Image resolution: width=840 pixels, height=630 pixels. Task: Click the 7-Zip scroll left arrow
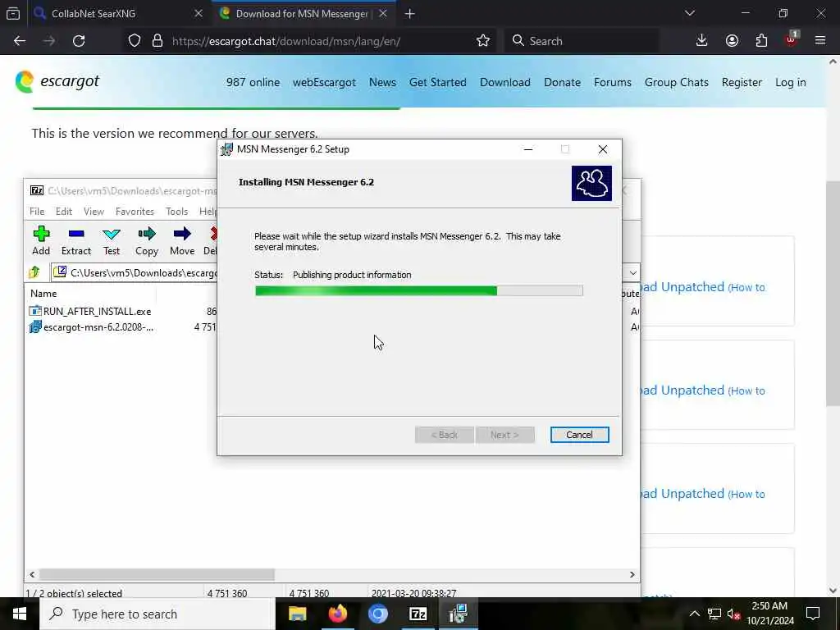pyautogui.click(x=32, y=574)
